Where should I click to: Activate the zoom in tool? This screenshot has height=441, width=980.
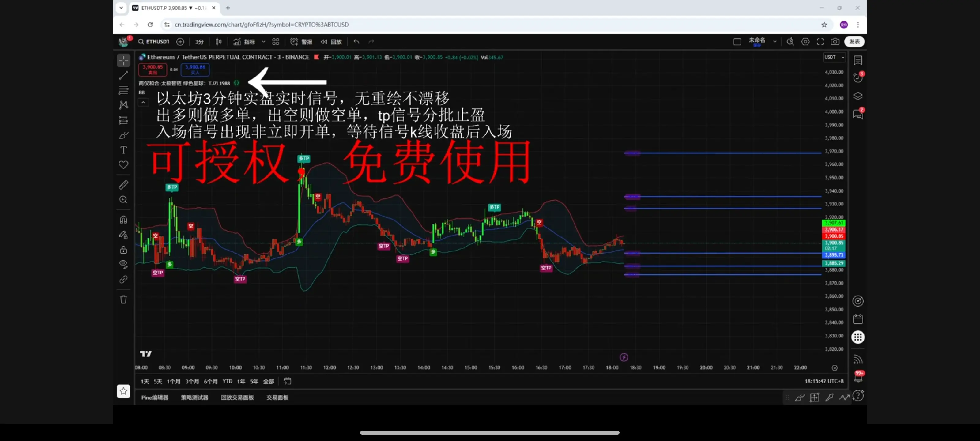coord(123,200)
